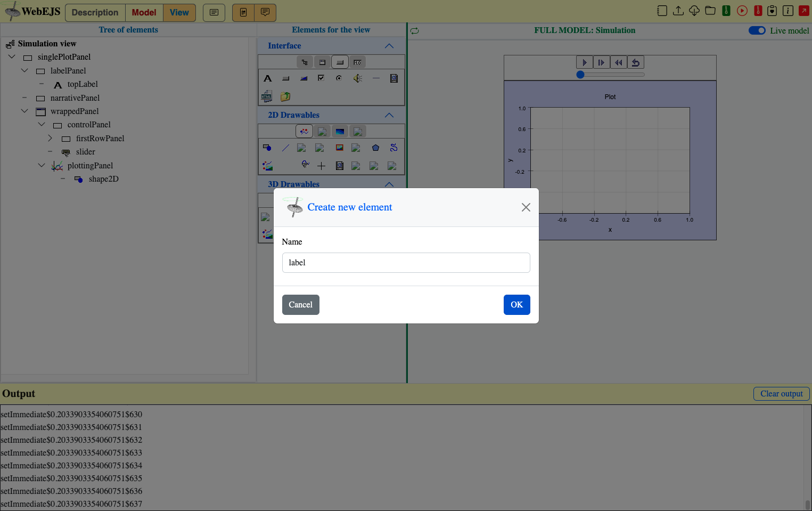The height and width of the screenshot is (511, 812).
Task: Click the refresh icon next to FULL MODEL
Action: (415, 31)
